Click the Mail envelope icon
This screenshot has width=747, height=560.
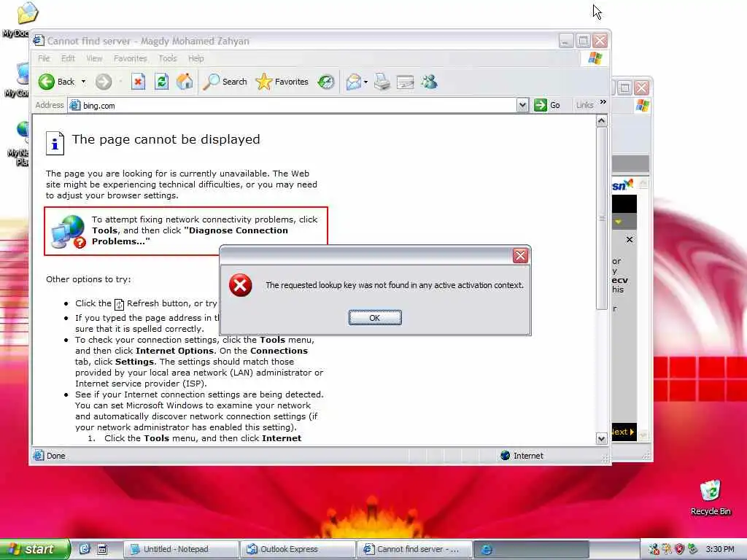click(x=354, y=82)
